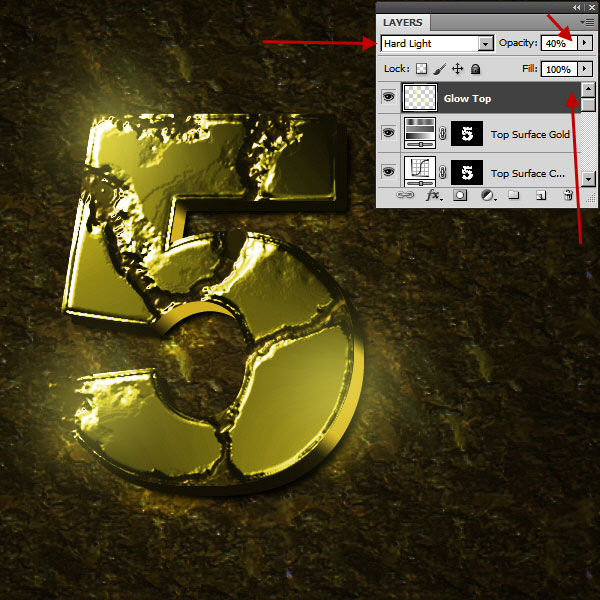Viewport: 600px width, 600px height.
Task: Add a layer mask
Action: tap(460, 196)
